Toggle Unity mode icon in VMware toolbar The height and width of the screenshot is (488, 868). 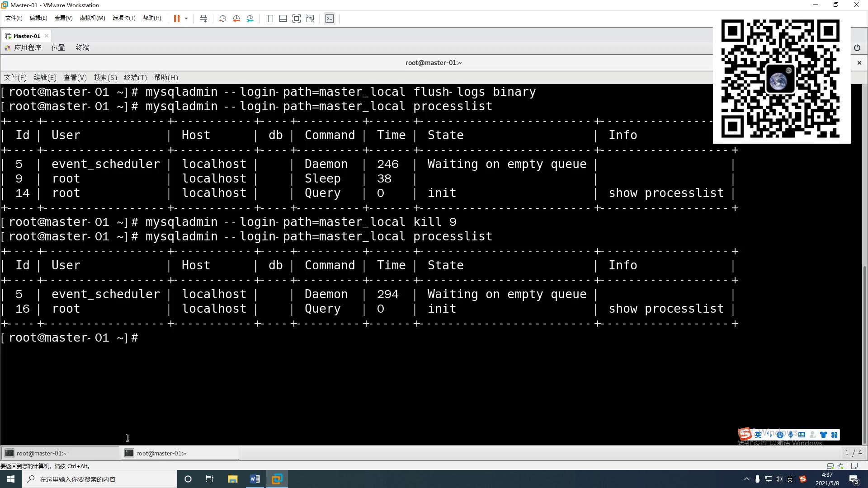(x=310, y=19)
